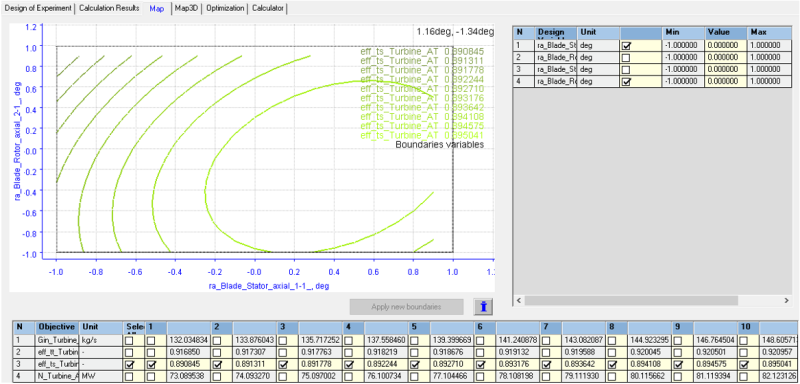
Task: Click Min cell of design variable row 1
Action: [684, 45]
